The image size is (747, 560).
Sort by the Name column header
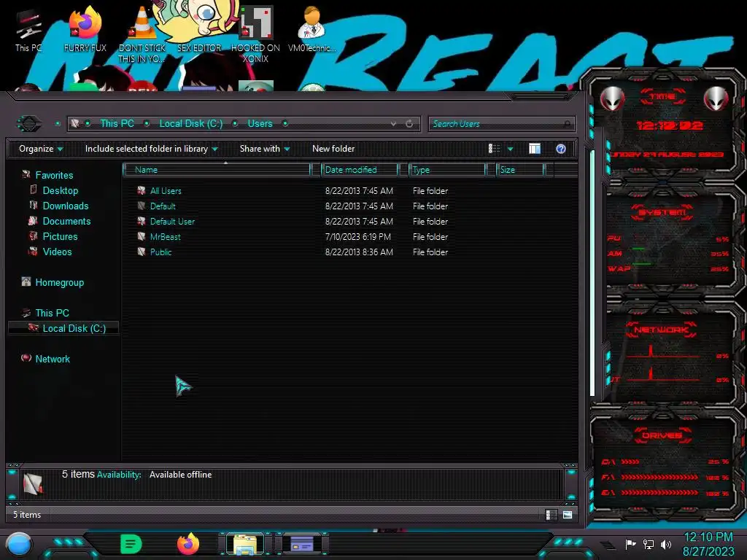tap(217, 170)
